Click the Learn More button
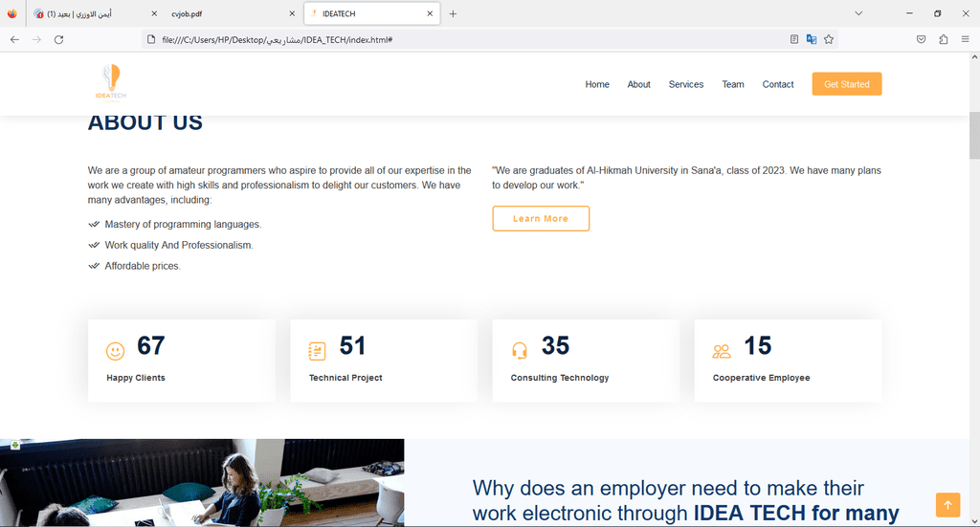Viewport: 980px width, 527px height. click(541, 218)
